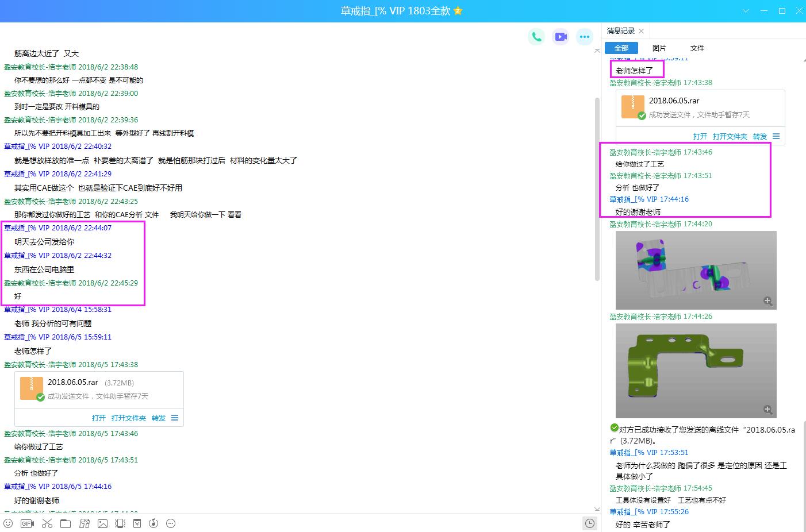Start a voice call with the phone icon
This screenshot has height=532, width=806.
click(x=536, y=36)
